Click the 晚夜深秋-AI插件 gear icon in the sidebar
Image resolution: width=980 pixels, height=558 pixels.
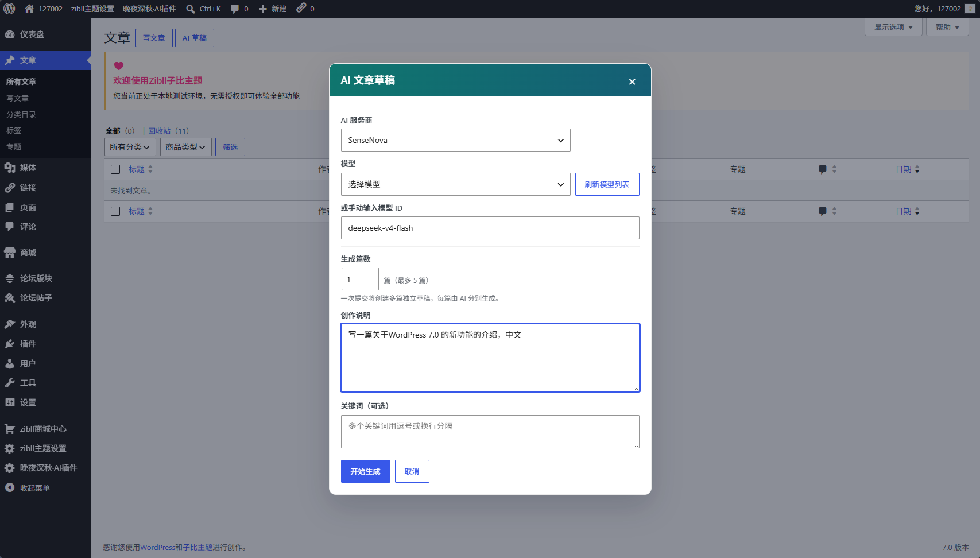pyautogui.click(x=10, y=468)
